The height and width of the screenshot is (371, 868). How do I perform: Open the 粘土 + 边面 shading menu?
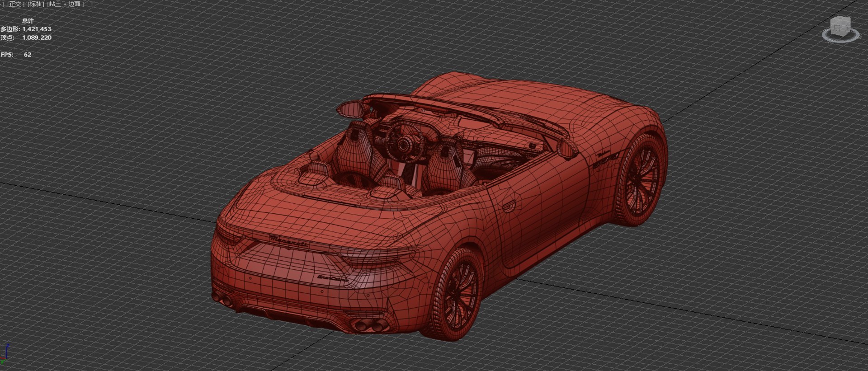pyautogui.click(x=65, y=4)
